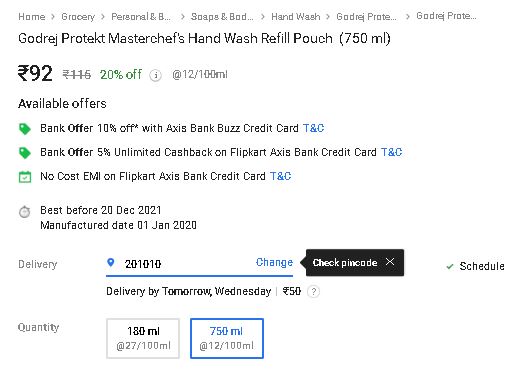Open Soaps & Bod... breadcrumb link
The height and width of the screenshot is (371, 508).
click(x=222, y=17)
